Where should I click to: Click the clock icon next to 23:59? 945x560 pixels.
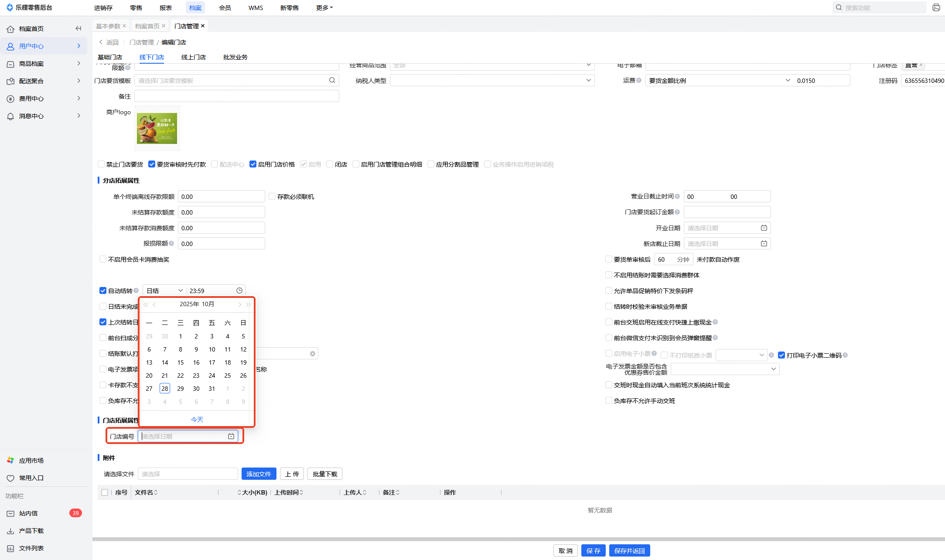tap(239, 291)
